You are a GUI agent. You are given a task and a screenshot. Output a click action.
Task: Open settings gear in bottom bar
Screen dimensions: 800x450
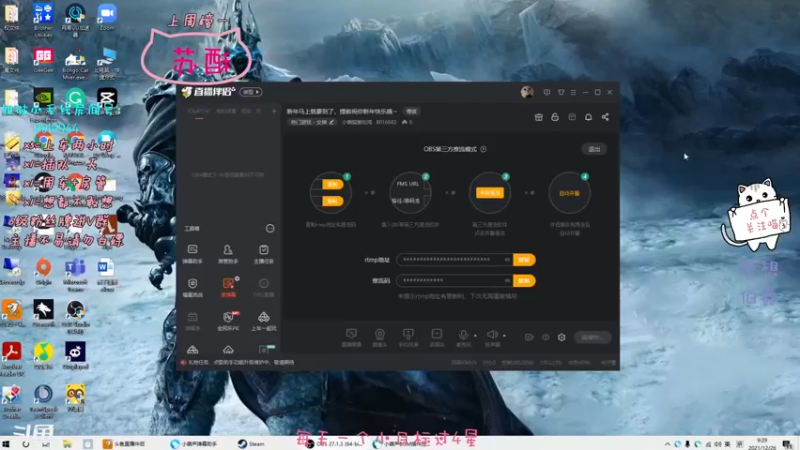click(562, 337)
